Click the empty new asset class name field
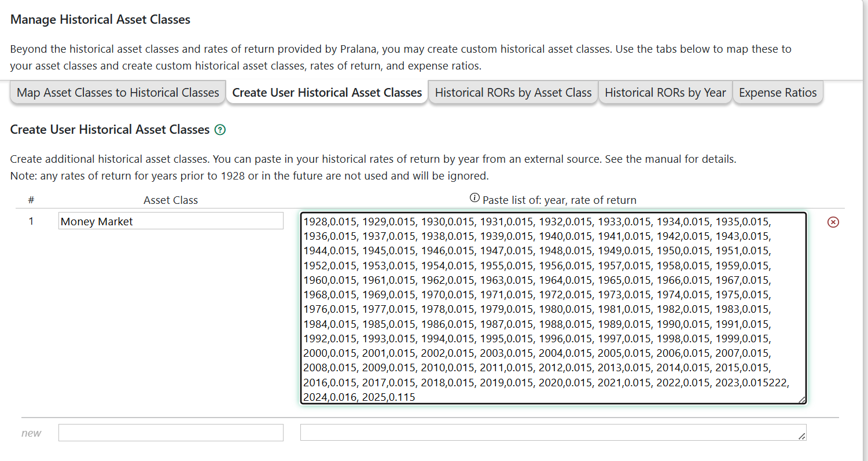This screenshot has height=461, width=868. pyautogui.click(x=171, y=433)
